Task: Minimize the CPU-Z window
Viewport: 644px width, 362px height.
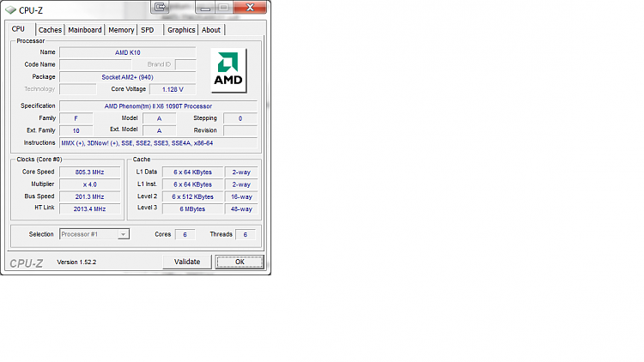Action: tap(206, 8)
